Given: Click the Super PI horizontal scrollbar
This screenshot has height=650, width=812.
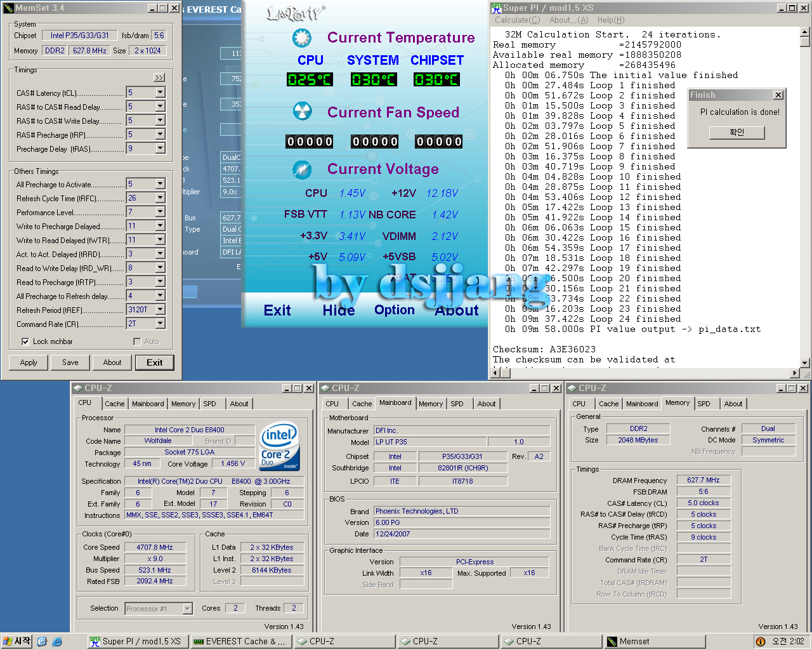Looking at the screenshot, I should (x=641, y=373).
